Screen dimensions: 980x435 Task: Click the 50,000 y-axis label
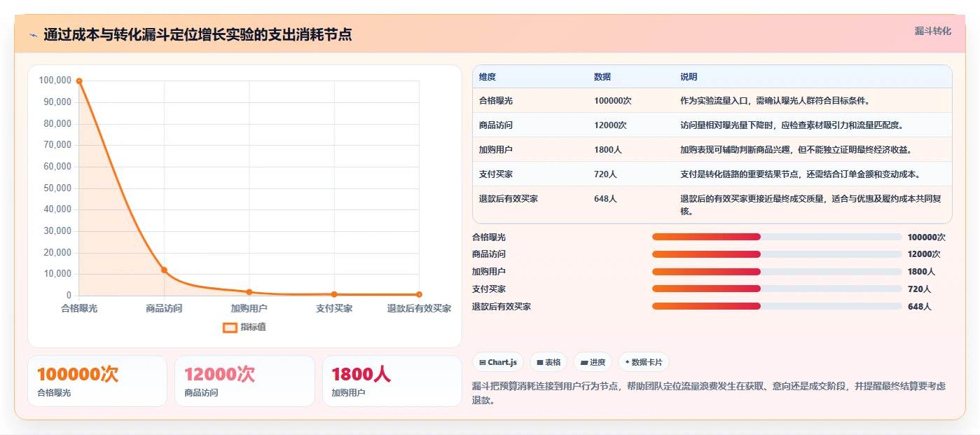(x=57, y=188)
